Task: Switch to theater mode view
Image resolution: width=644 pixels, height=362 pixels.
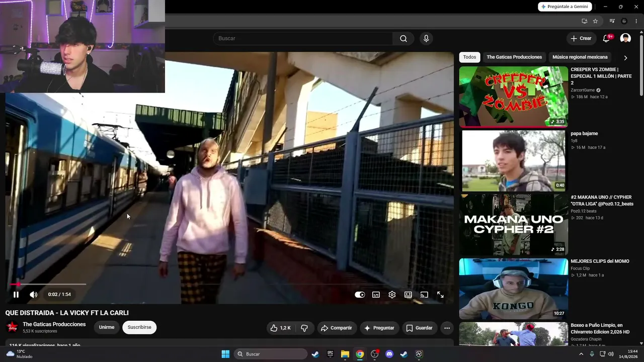Action: coord(408,295)
